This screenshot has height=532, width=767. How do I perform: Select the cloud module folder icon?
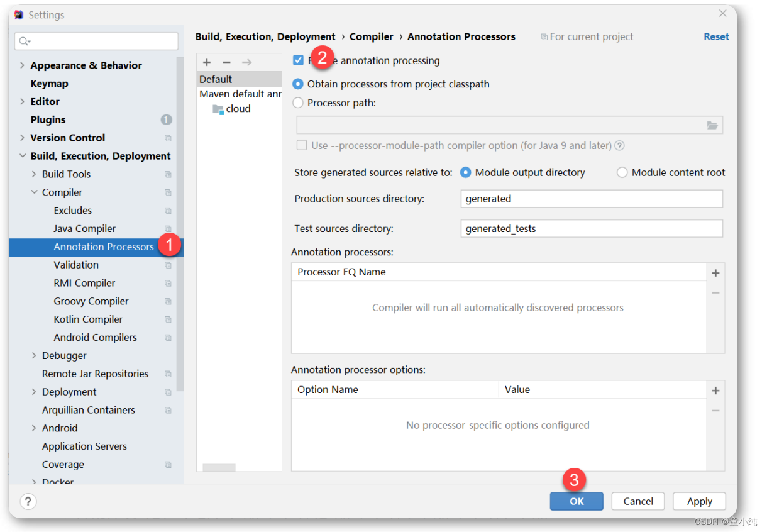218,109
